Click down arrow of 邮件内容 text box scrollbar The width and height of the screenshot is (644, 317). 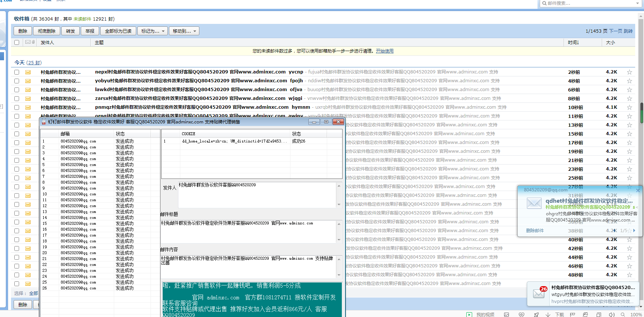[x=339, y=275]
